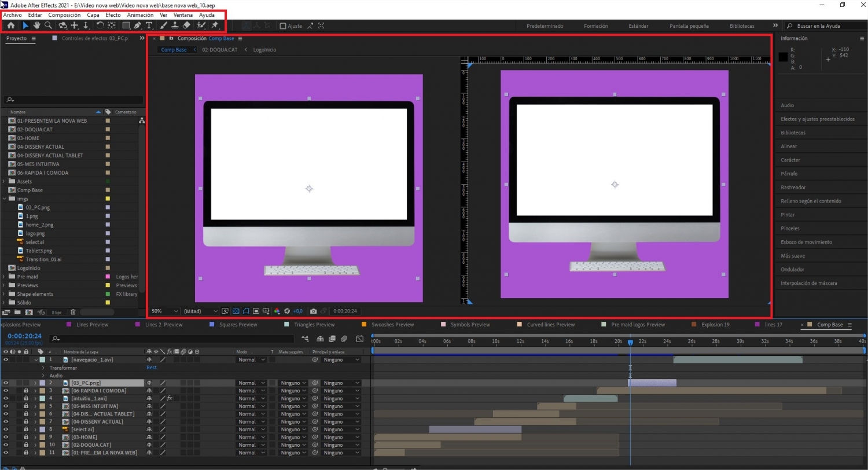Open the (Mitad) resolution dropdown
The width and height of the screenshot is (868, 470).
point(200,311)
